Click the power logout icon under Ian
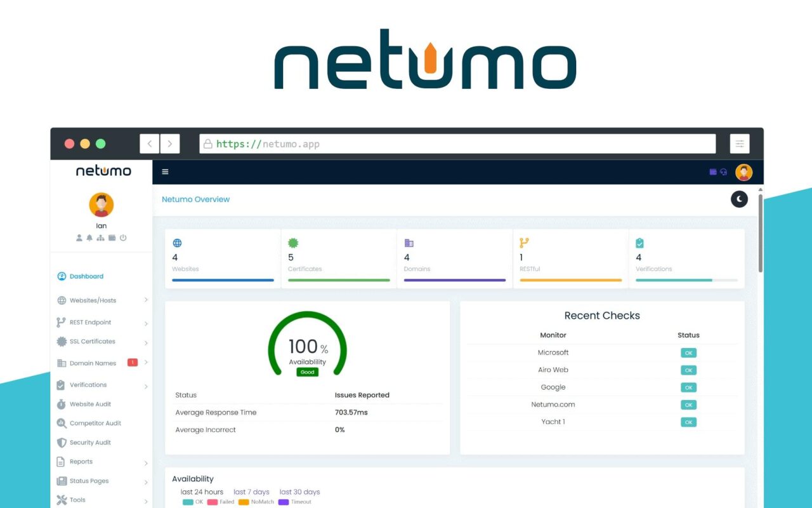This screenshot has width=812, height=508. [x=123, y=238]
